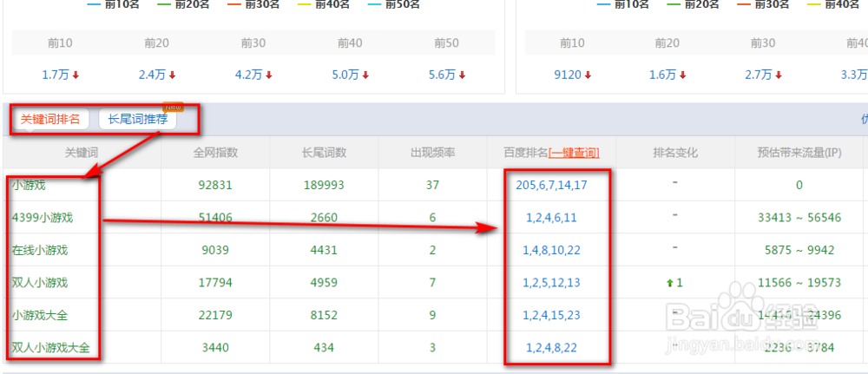Click the 5.6万 top-50 value
This screenshot has height=374, width=868.
pos(442,75)
